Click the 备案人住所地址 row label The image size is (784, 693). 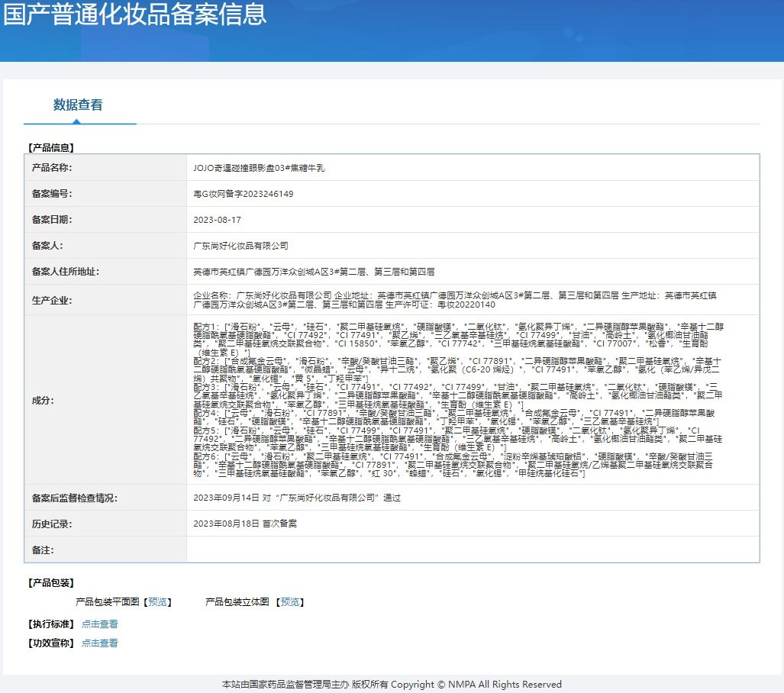[x=66, y=272]
